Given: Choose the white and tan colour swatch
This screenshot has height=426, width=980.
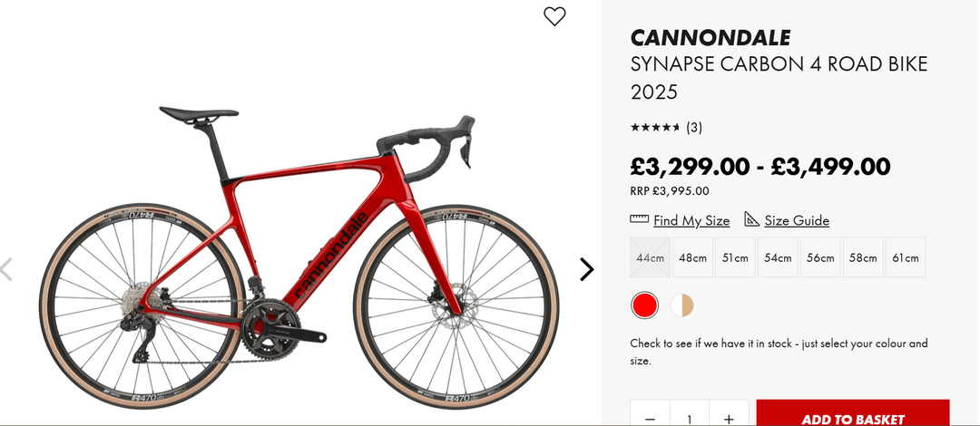Looking at the screenshot, I should click(682, 305).
